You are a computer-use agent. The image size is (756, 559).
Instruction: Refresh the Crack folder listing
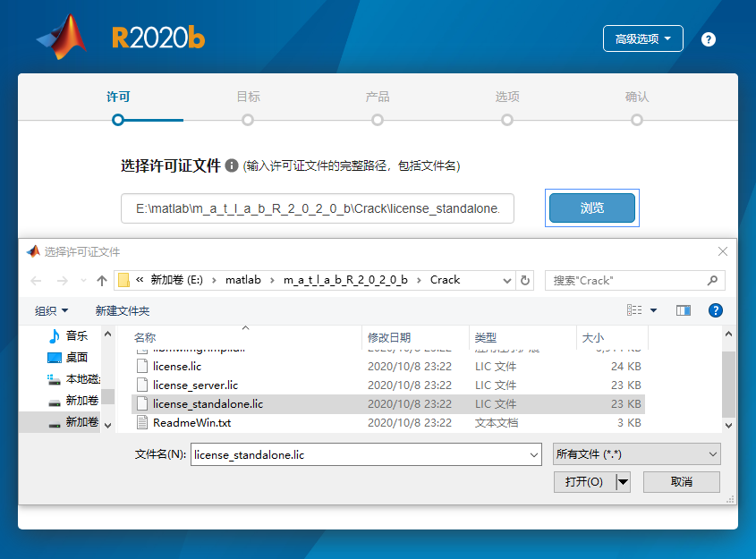tap(525, 280)
